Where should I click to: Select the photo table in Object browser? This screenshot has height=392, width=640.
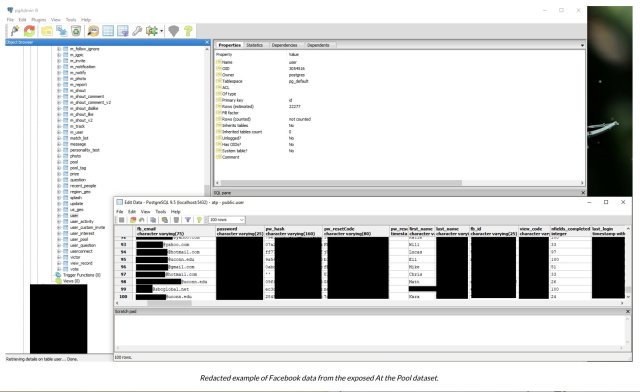(75, 156)
